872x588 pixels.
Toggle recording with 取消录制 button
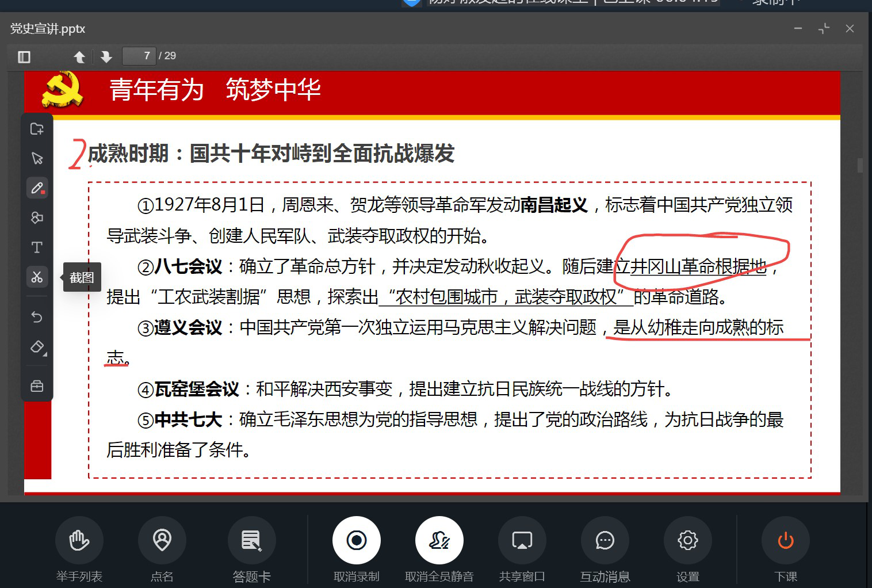(356, 540)
